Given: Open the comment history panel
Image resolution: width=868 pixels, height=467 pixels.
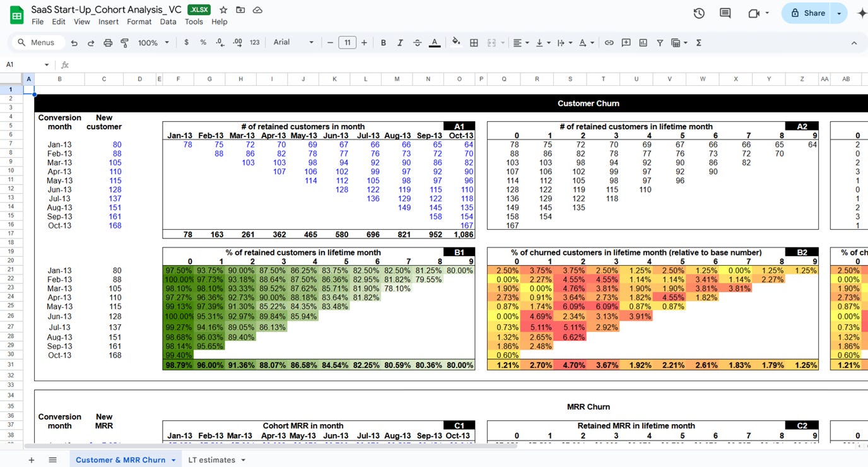Looking at the screenshot, I should pyautogui.click(x=725, y=12).
